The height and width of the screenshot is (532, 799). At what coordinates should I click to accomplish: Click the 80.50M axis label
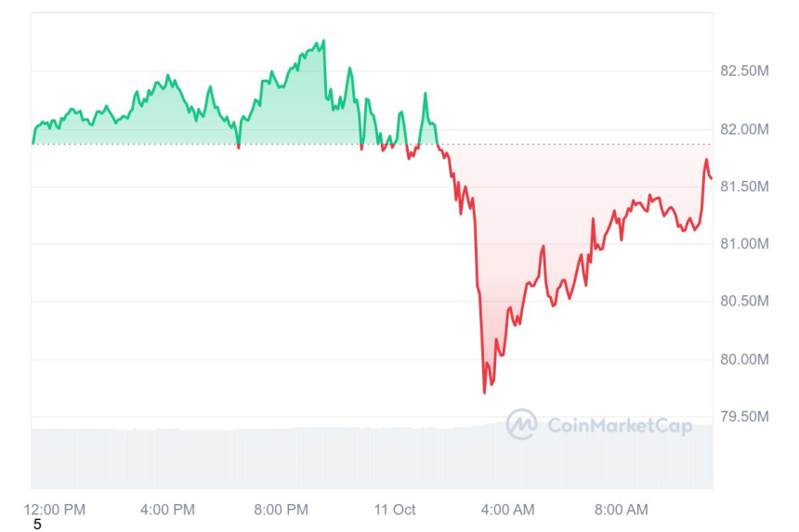[744, 302]
